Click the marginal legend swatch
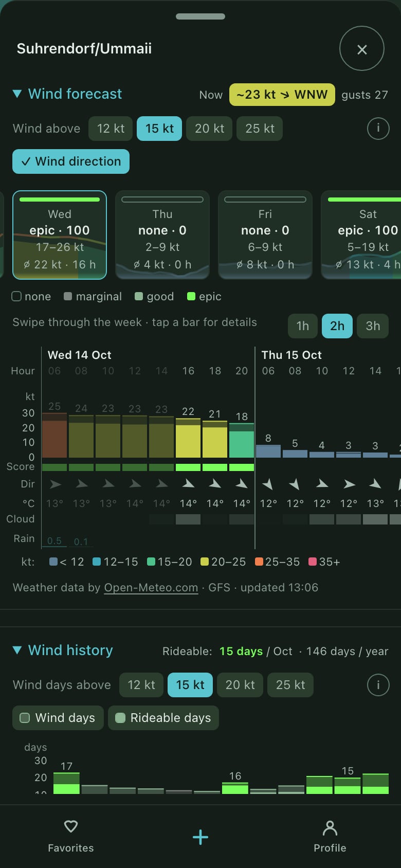 tap(68, 296)
